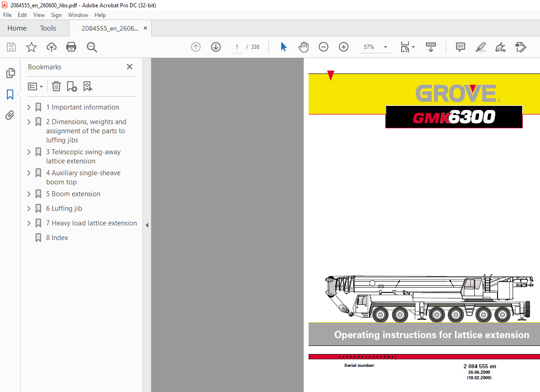Click the Save file icon
This screenshot has height=392, width=540.
(x=11, y=47)
